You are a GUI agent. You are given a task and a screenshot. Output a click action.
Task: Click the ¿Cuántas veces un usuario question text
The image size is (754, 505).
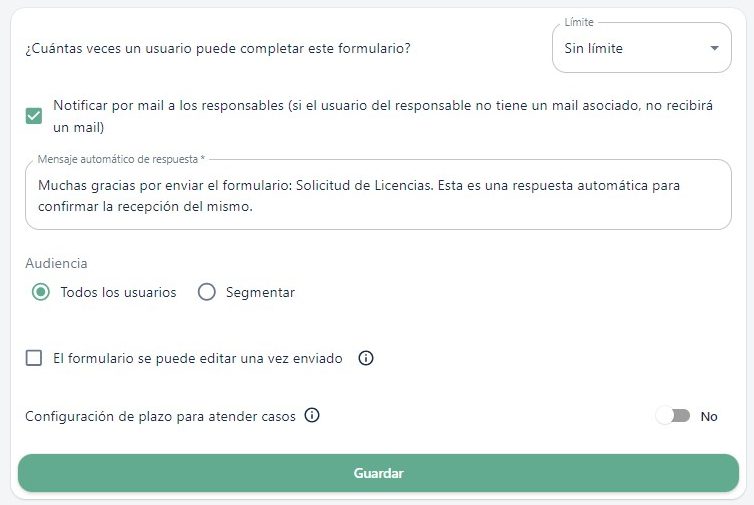coord(218,49)
